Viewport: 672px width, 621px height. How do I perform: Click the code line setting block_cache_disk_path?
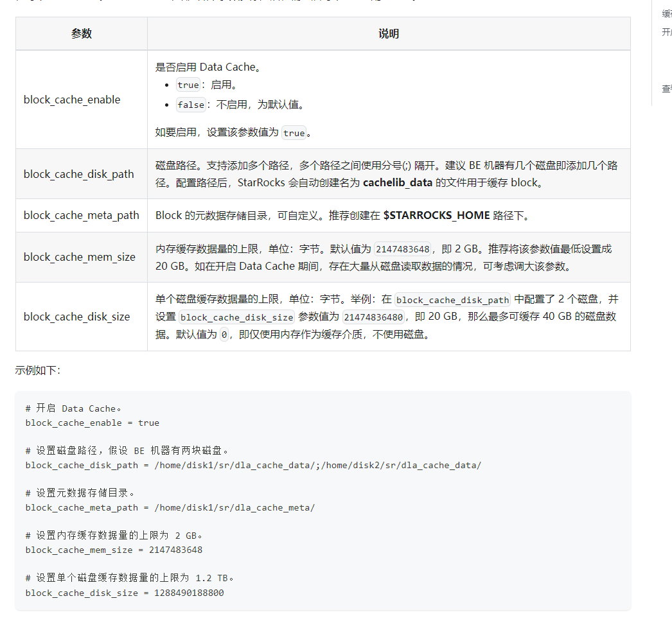click(253, 465)
